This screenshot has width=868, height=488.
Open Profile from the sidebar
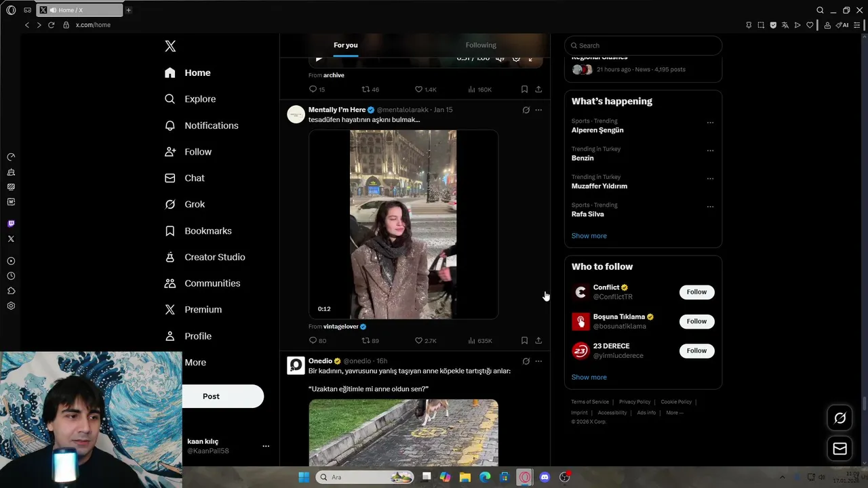pos(188,336)
